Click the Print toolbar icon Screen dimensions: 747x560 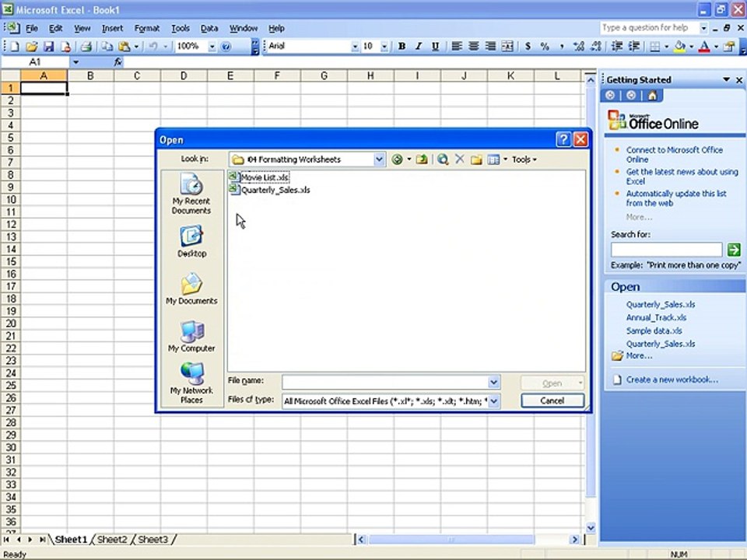(x=86, y=46)
